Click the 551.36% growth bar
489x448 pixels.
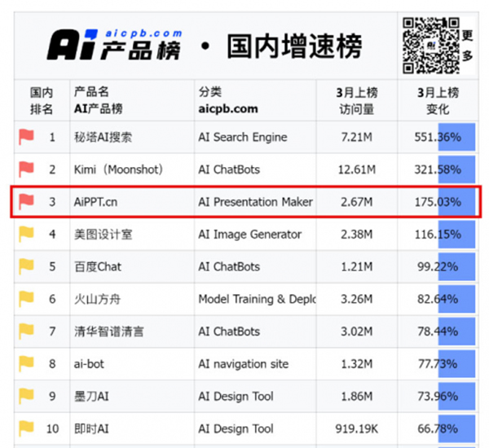(456, 137)
